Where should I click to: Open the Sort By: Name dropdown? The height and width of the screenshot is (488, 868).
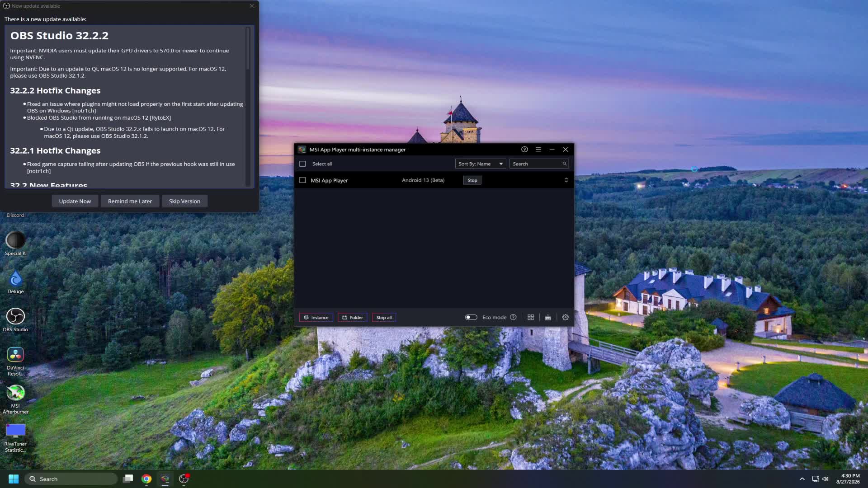pos(480,164)
